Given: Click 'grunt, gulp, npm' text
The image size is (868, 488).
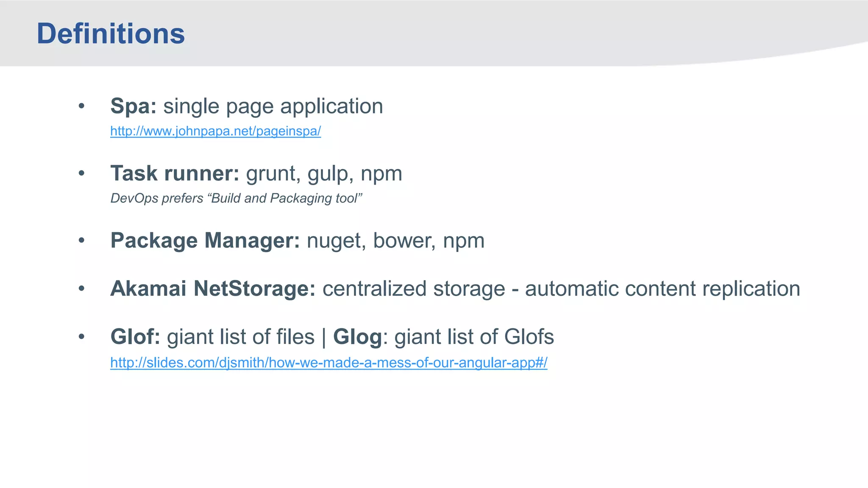Looking at the screenshot, I should click(x=324, y=173).
